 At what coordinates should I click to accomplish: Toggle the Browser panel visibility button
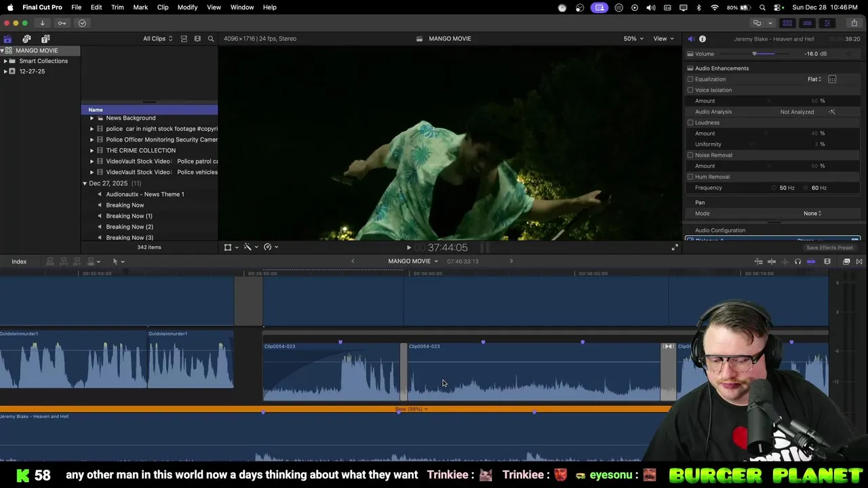tap(787, 23)
